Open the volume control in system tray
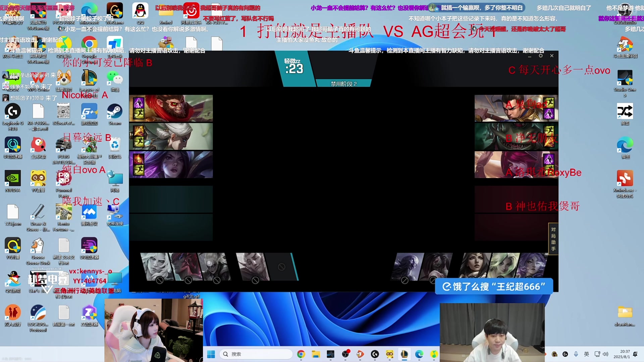The image size is (644, 362). pos(606,354)
